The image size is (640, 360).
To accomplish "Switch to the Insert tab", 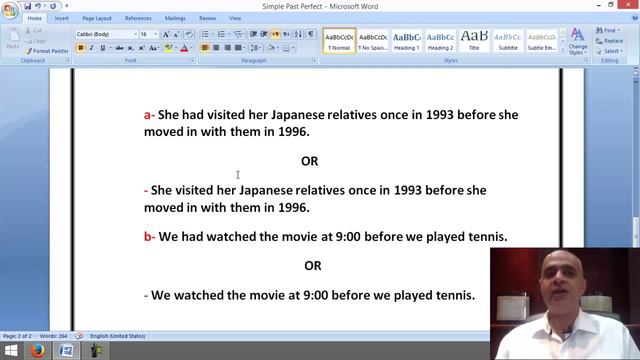I will [62, 18].
